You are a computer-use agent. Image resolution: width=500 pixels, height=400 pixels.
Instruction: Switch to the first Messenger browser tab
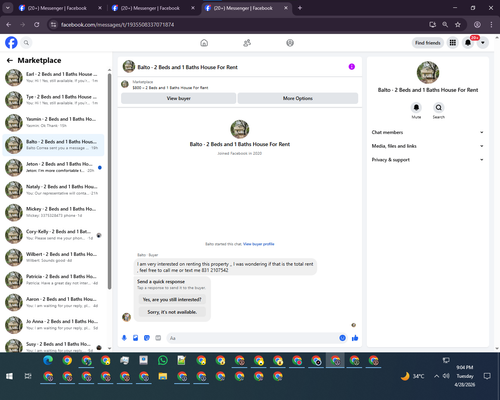[60, 8]
